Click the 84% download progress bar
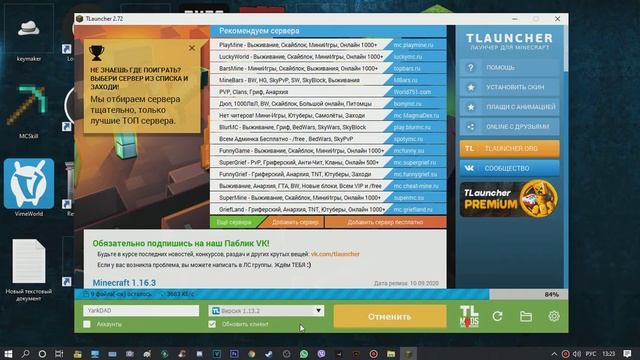The image size is (640, 360). pyautogui.click(x=321, y=294)
